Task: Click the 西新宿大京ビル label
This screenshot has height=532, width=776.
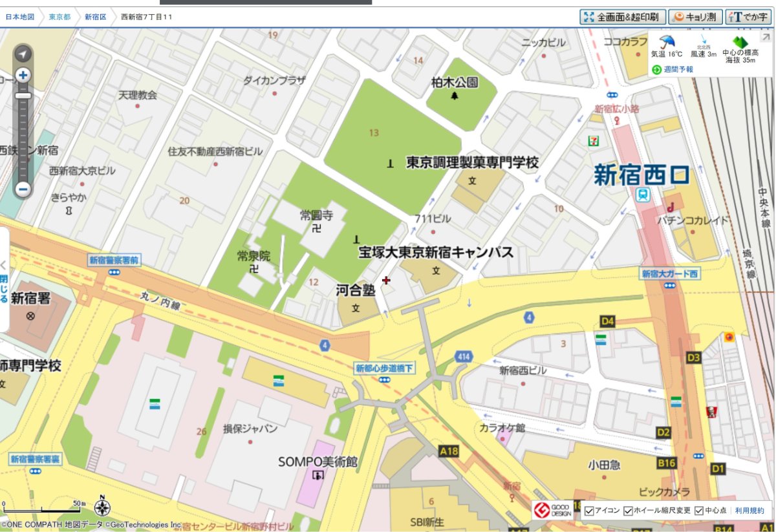Action: (x=83, y=171)
